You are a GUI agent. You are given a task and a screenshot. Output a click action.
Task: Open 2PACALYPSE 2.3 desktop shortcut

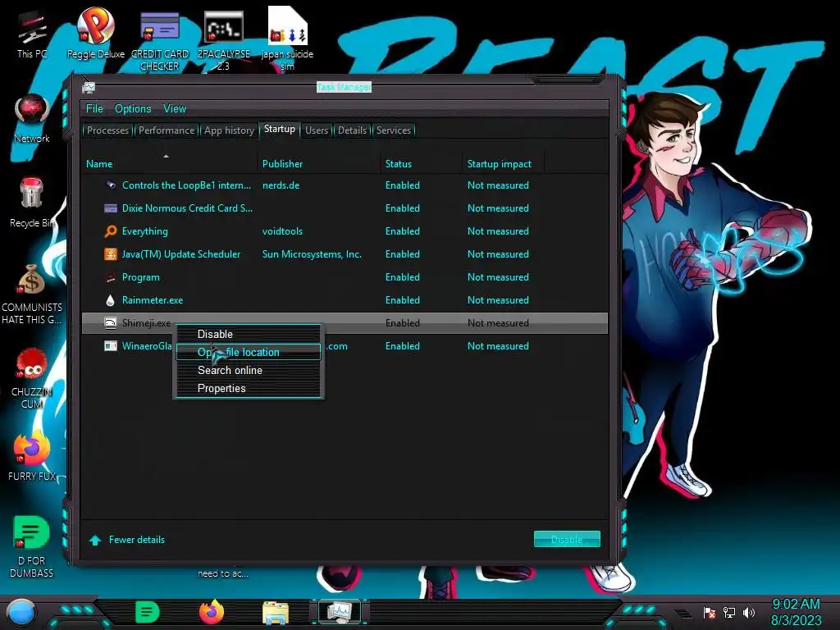click(223, 41)
